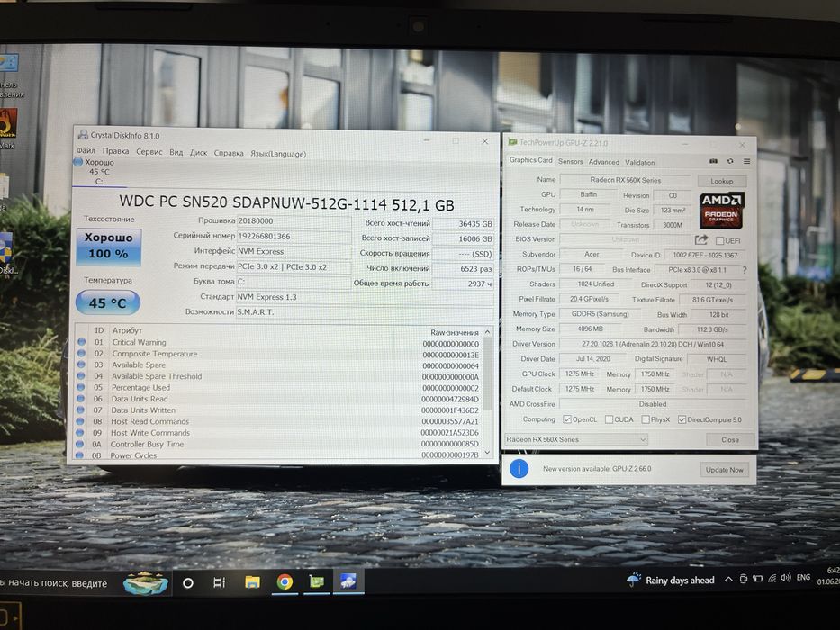840x630 pixels.
Task: Click the AMD Radeon logo
Action: [x=721, y=210]
